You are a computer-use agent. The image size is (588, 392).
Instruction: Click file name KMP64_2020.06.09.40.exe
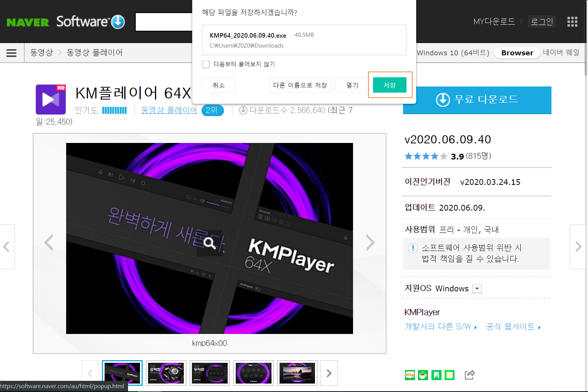pos(248,35)
